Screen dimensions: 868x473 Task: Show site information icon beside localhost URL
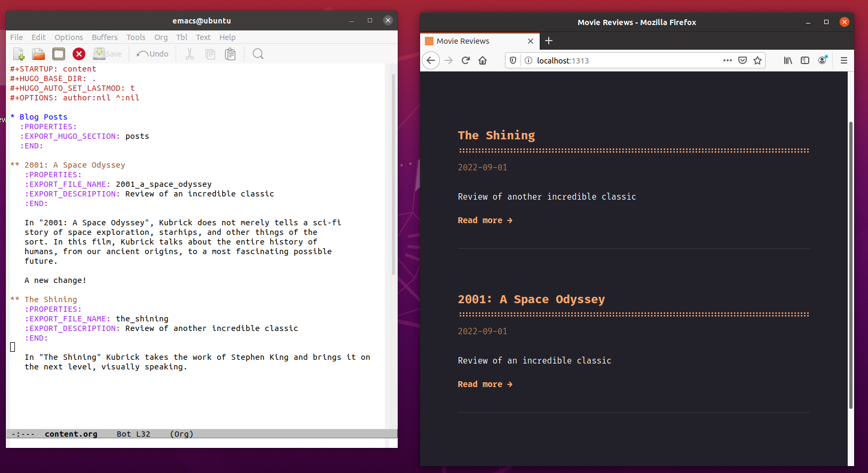click(528, 60)
